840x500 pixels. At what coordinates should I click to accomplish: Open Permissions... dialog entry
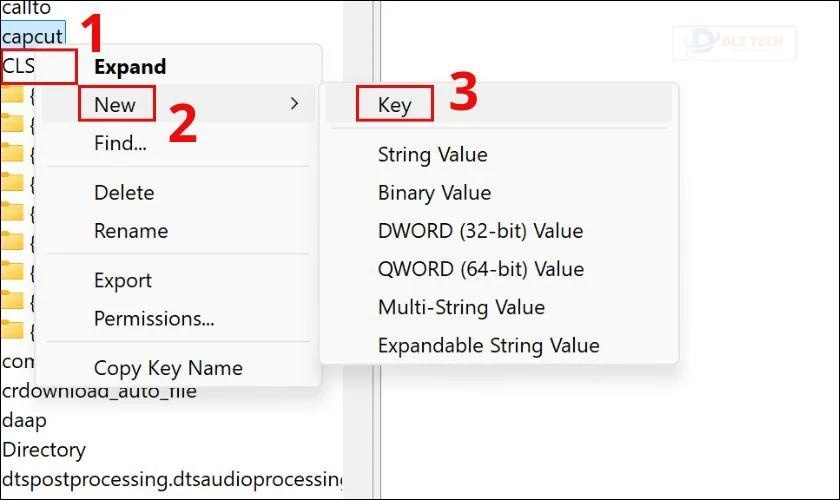click(x=154, y=318)
